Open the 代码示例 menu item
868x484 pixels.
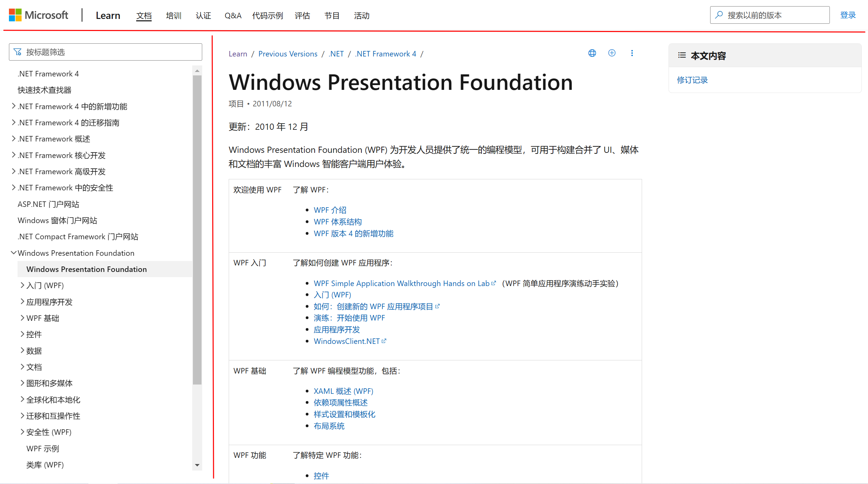(x=267, y=15)
